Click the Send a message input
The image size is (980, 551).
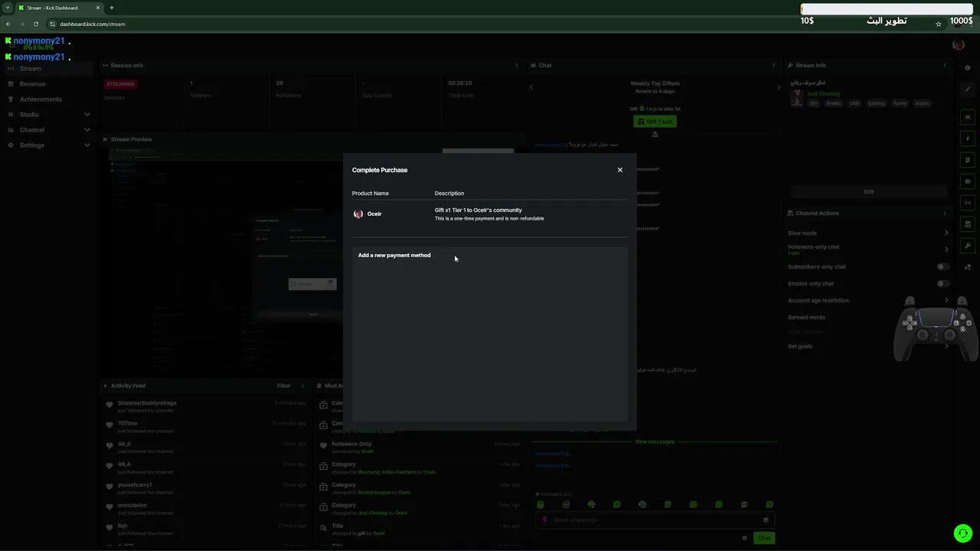coord(655,520)
